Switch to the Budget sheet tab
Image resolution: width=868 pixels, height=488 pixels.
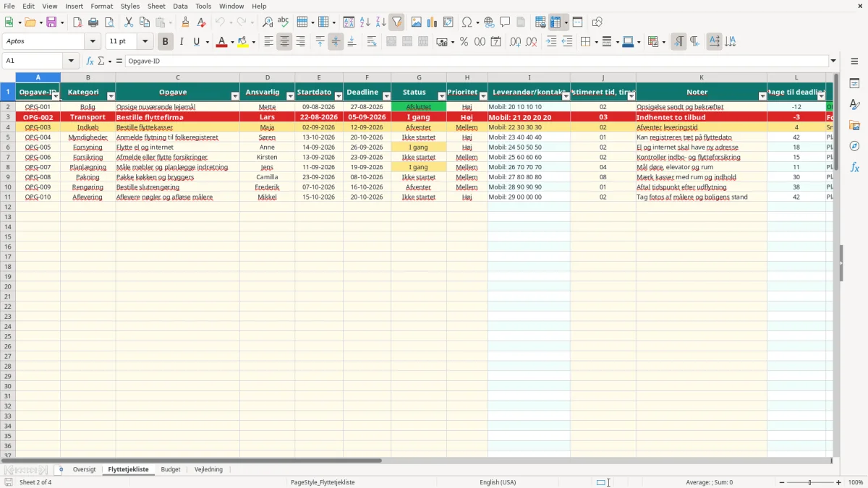point(171,470)
